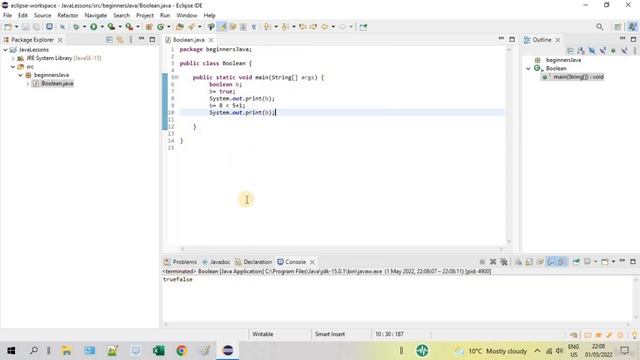Click the Run external tools icon

pos(129,27)
